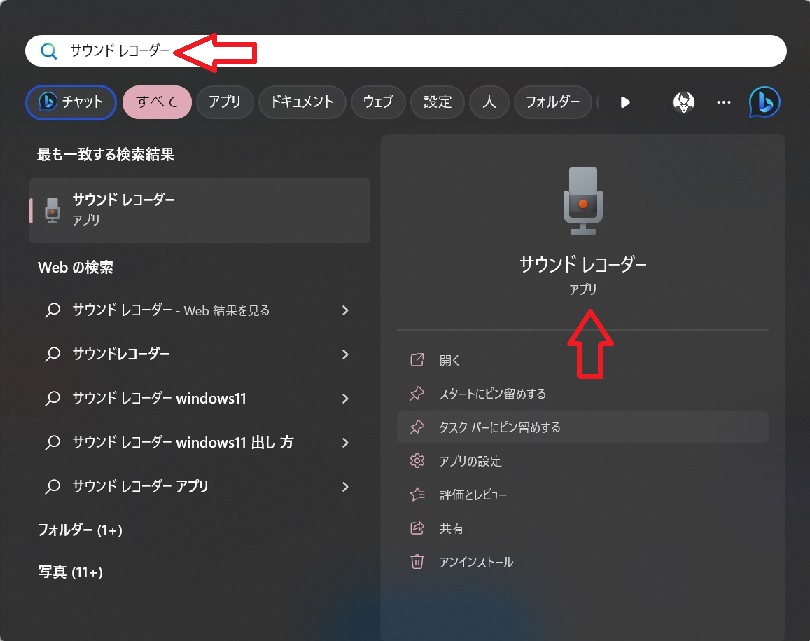Click the Web の検索 section heading

tap(75, 268)
